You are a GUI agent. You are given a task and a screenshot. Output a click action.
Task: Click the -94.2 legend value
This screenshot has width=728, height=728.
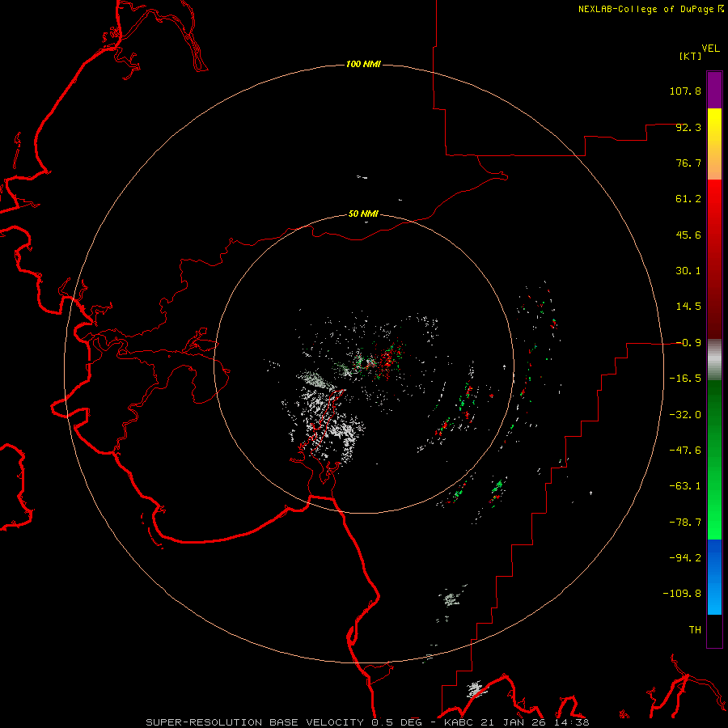(685, 557)
